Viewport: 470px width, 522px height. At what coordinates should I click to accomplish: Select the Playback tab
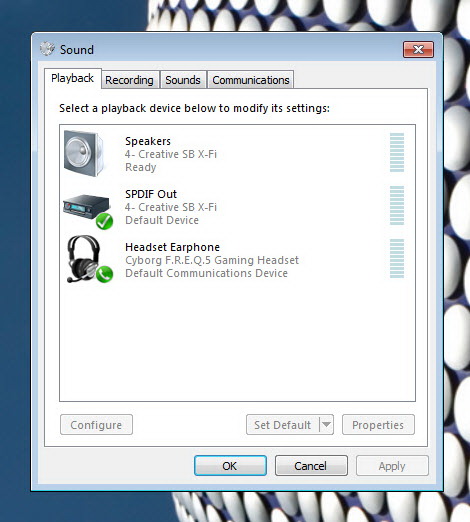coord(72,79)
